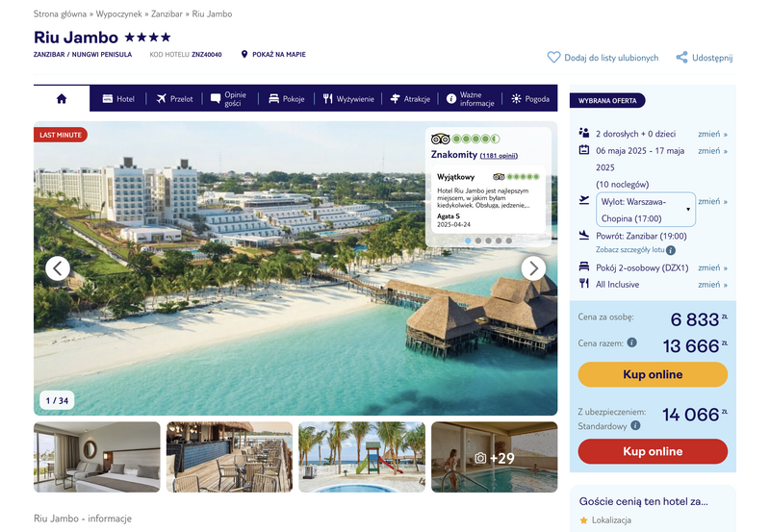Click info icon beside Standardowy insurance
The width and height of the screenshot is (770, 532).
pyautogui.click(x=635, y=425)
